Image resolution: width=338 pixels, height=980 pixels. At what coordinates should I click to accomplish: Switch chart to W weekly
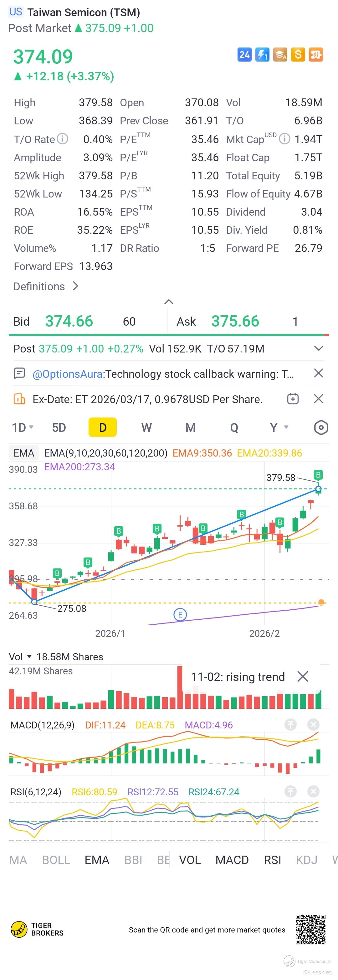point(146,427)
